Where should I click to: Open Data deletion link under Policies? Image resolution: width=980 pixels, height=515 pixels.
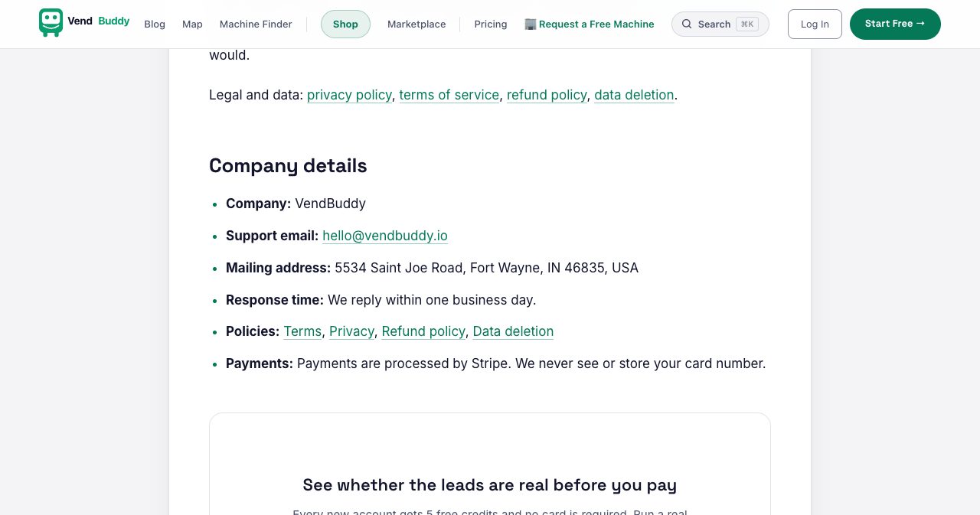[x=513, y=331]
